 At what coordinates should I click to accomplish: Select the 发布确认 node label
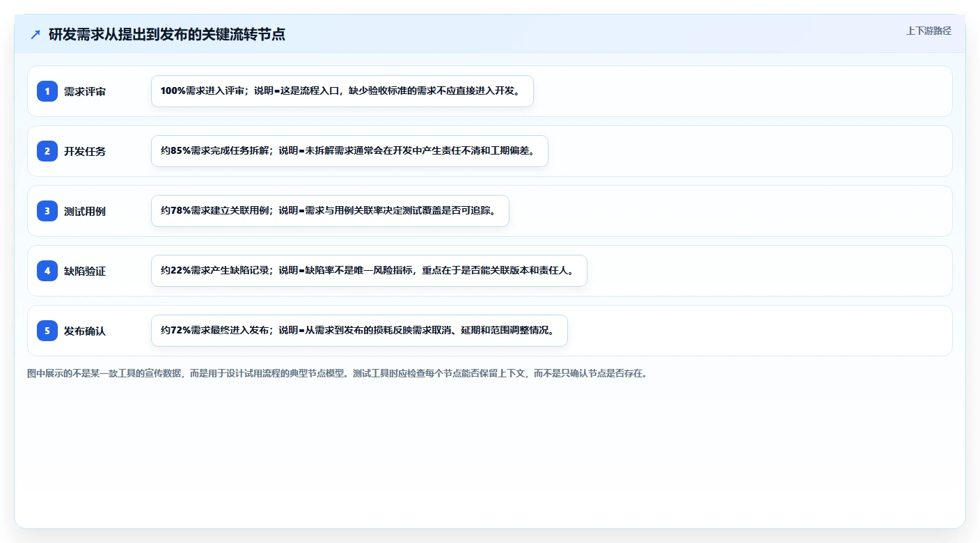coord(85,331)
